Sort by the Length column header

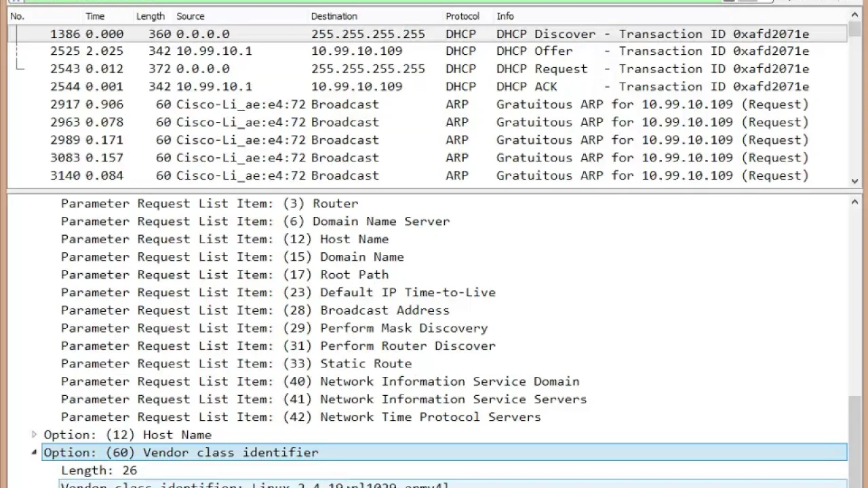pyautogui.click(x=150, y=16)
